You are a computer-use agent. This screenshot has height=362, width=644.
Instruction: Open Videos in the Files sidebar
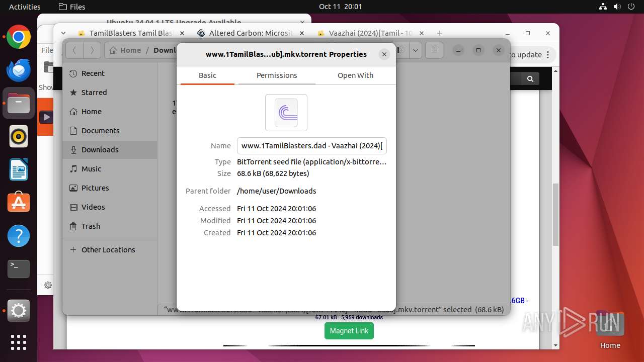(110, 207)
